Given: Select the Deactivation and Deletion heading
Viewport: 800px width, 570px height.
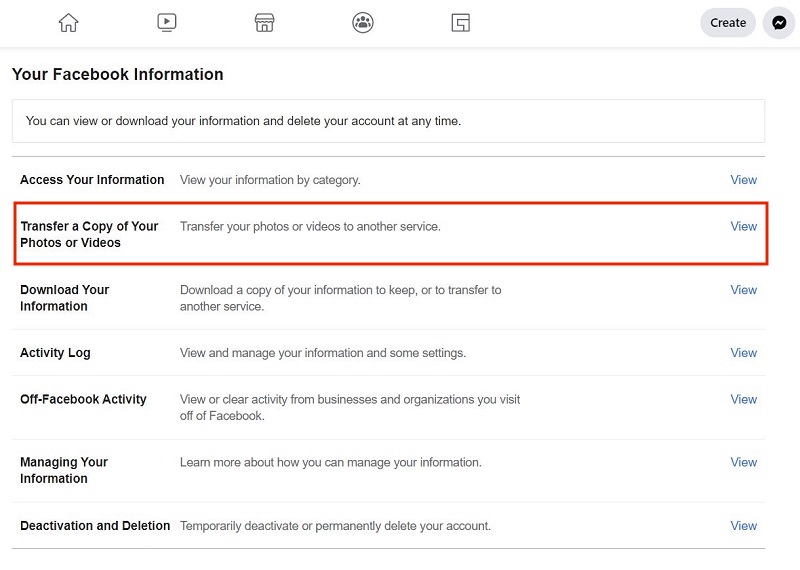Looking at the screenshot, I should tap(95, 526).
